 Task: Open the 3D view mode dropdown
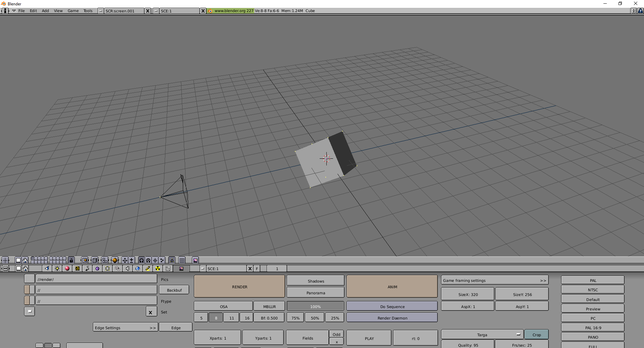85,260
